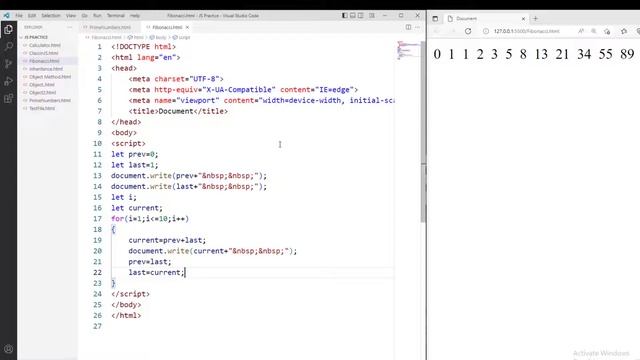Open Inheritance.html in Explorer
Viewport: 640px width, 360px height.
[46, 69]
